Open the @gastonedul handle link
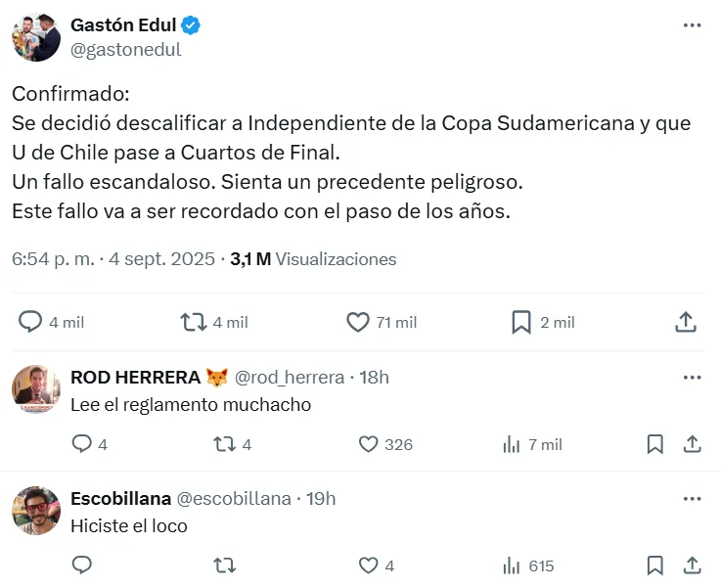 pos(126,50)
